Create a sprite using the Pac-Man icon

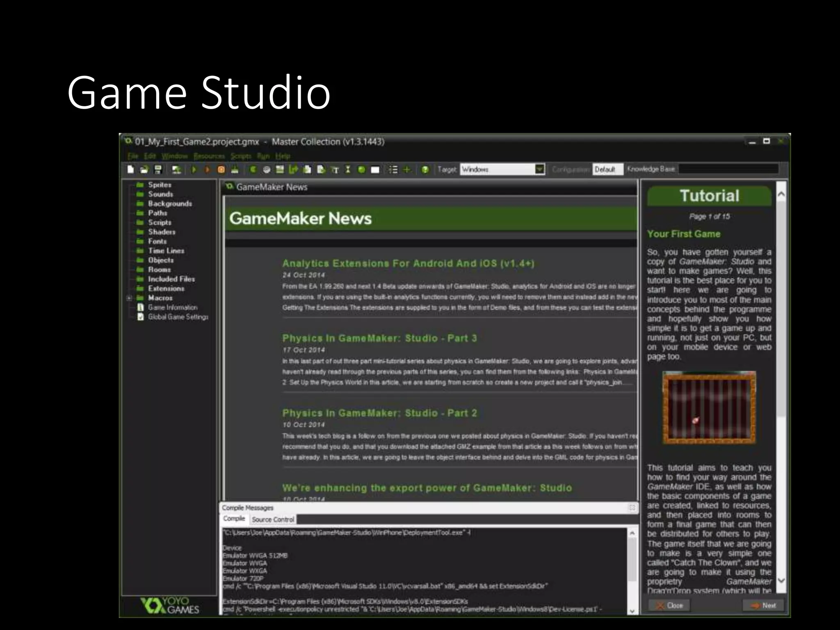[253, 169]
